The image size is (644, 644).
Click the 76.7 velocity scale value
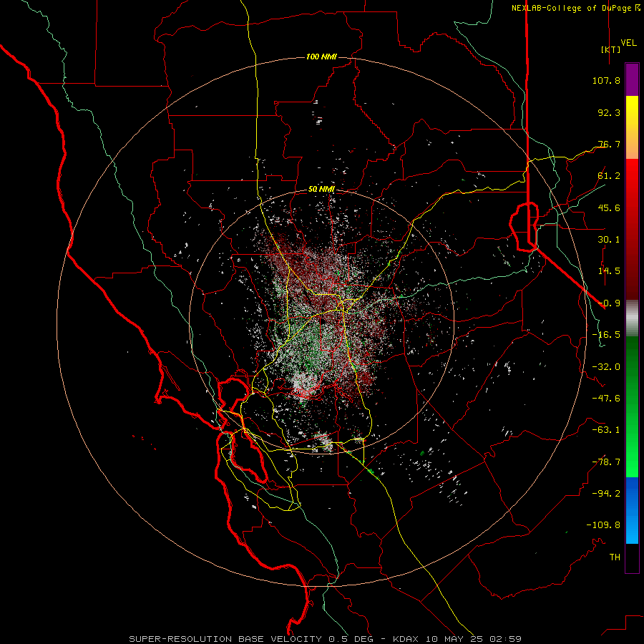(x=609, y=144)
